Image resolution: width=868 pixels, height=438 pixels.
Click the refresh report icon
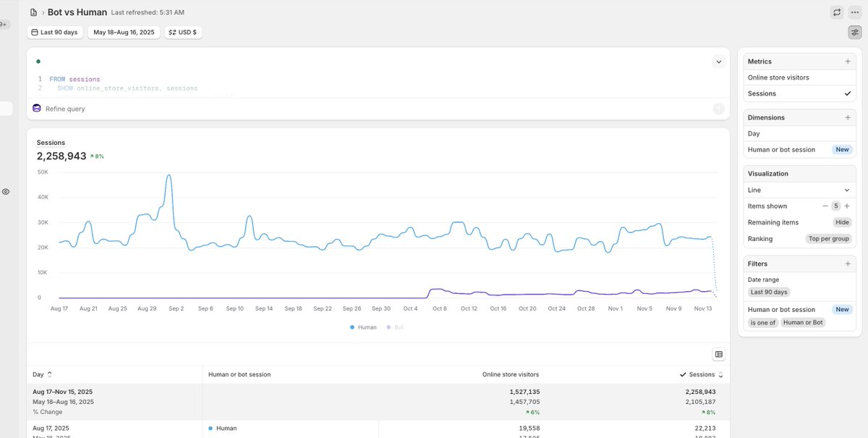(x=837, y=12)
